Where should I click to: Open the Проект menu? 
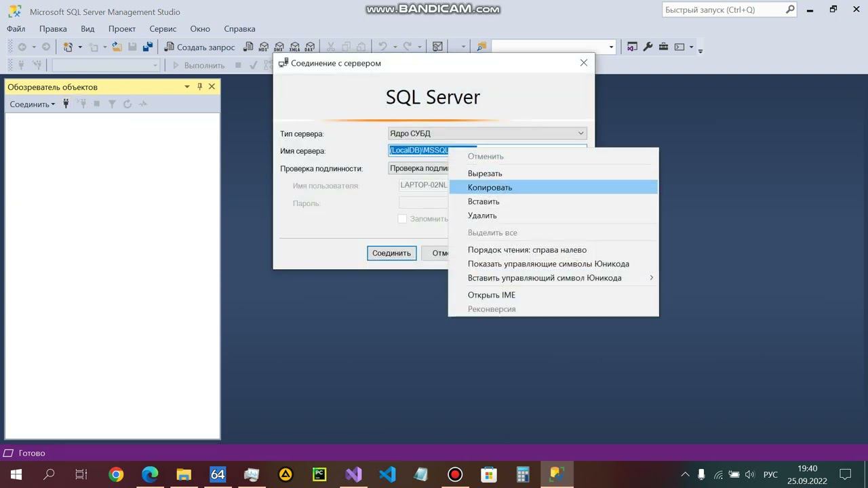click(122, 28)
